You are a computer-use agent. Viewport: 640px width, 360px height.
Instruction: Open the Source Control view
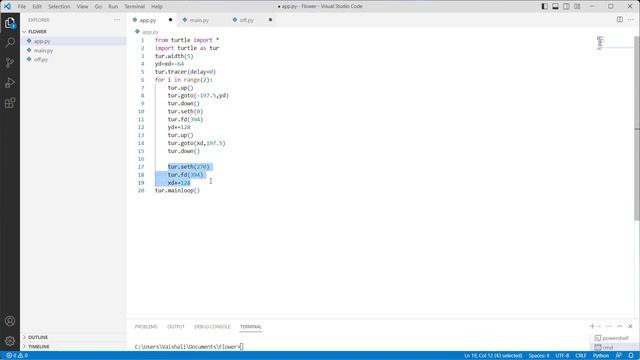pyautogui.click(x=10, y=62)
